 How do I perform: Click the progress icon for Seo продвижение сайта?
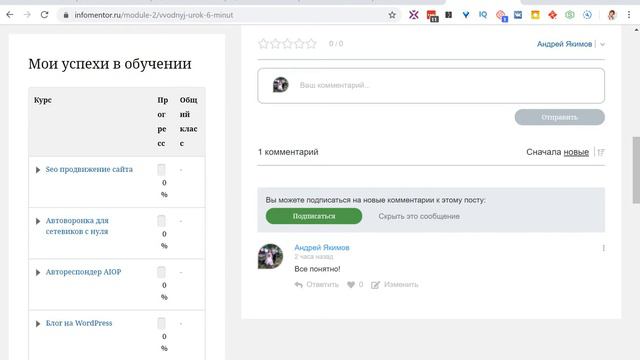[162, 169]
